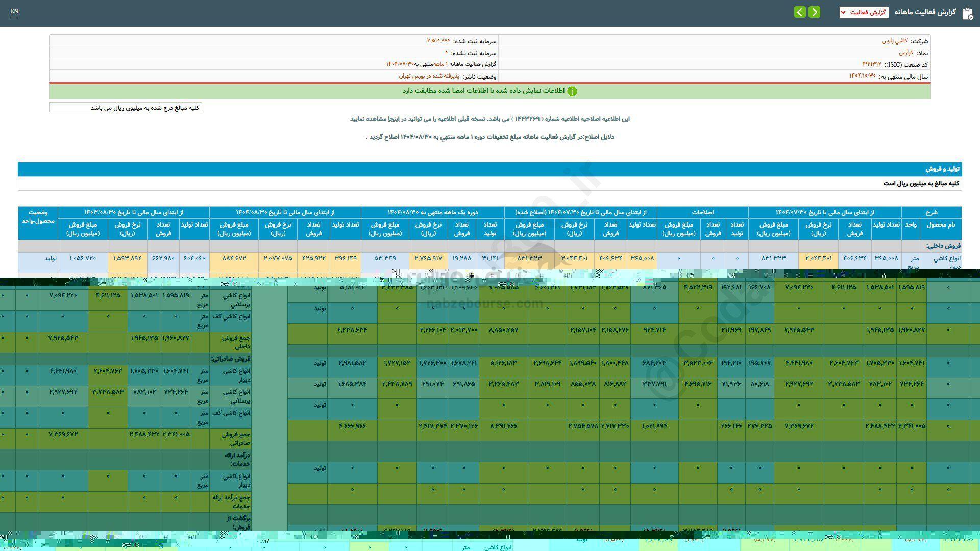Viewport: 980px width, 551px height.
Task: Click the شرح column header
Action: click(x=932, y=212)
